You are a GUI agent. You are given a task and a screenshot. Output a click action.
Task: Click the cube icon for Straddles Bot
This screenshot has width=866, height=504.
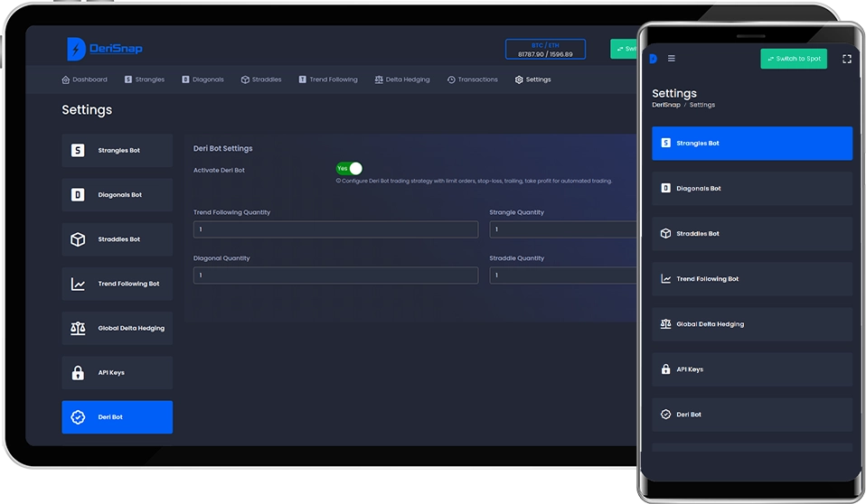click(x=78, y=239)
